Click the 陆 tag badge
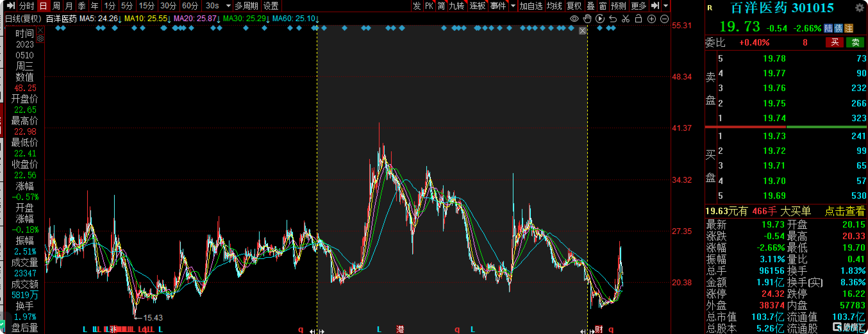868x334 pixels. click(x=828, y=28)
